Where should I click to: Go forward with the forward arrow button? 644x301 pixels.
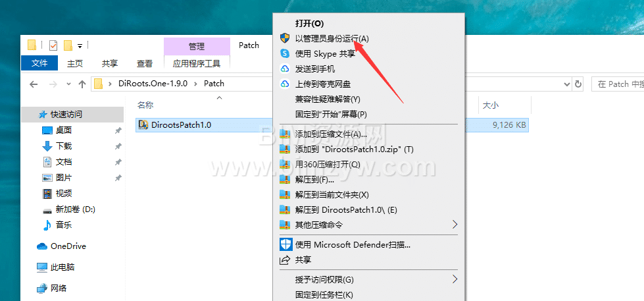tap(53, 84)
